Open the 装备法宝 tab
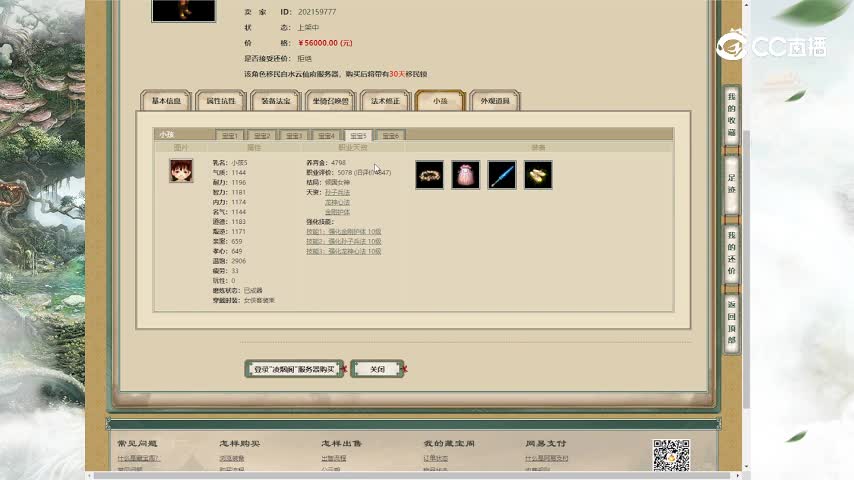The width and height of the screenshot is (854, 480). (x=276, y=101)
